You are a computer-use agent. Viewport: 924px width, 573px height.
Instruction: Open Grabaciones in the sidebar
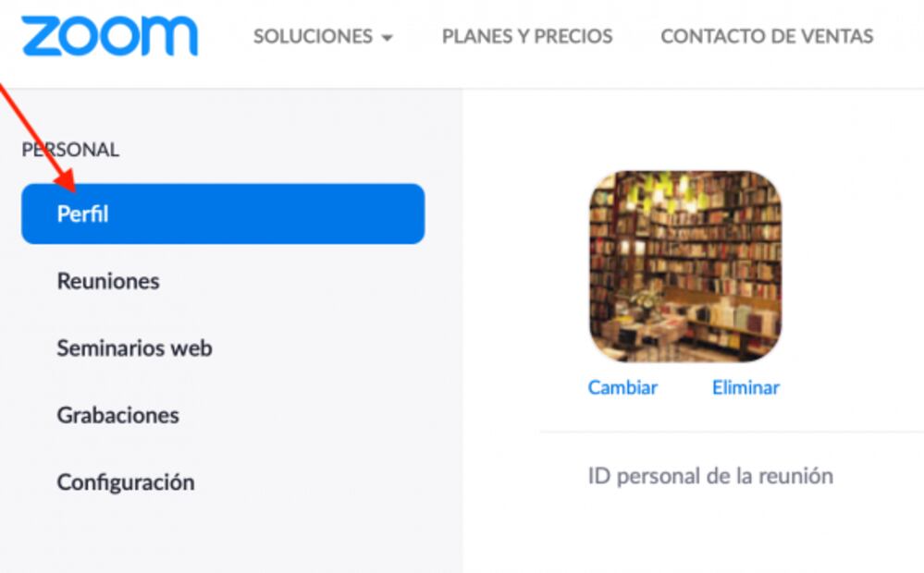pyautogui.click(x=117, y=415)
